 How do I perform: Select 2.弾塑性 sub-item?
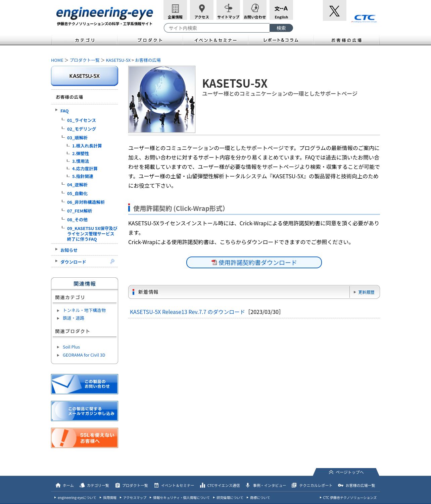(x=81, y=153)
